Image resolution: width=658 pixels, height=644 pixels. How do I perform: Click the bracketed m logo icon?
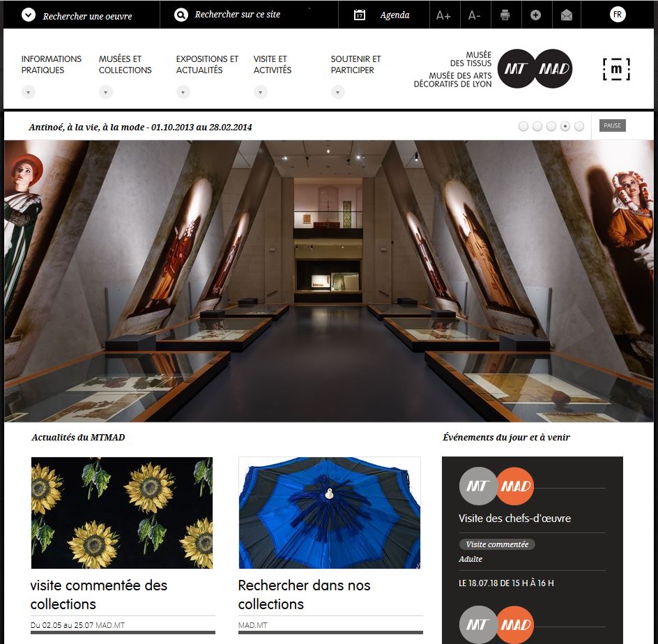[x=616, y=69]
